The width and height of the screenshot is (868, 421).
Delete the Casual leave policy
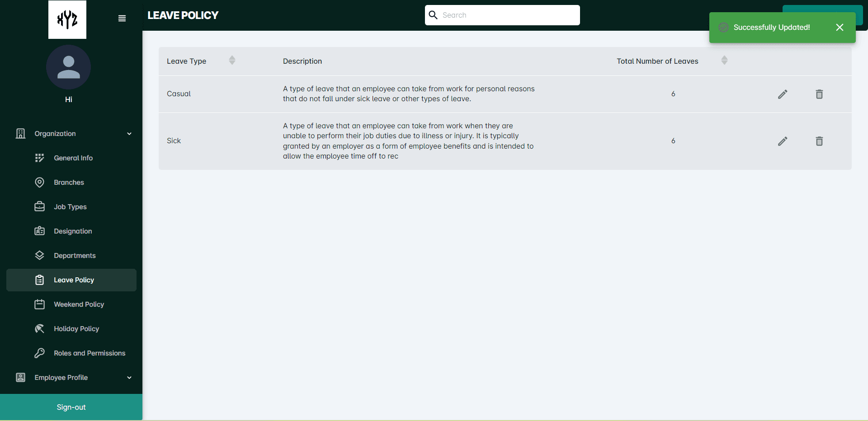coord(819,94)
